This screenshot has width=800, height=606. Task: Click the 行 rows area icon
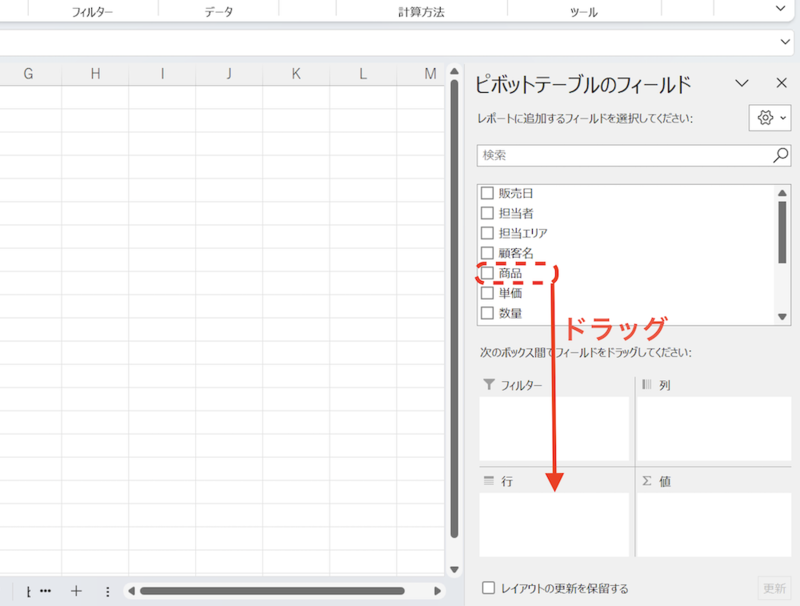tap(488, 480)
